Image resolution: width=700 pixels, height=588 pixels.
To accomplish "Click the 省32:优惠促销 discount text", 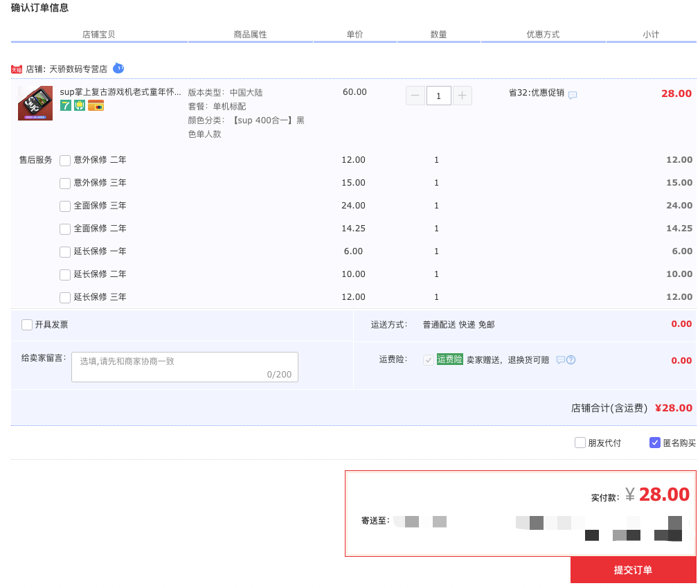I will pyautogui.click(x=537, y=93).
